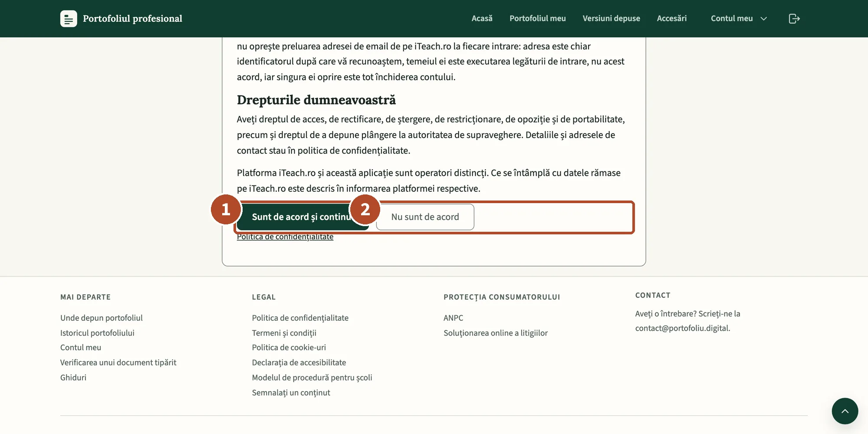Image resolution: width=868 pixels, height=434 pixels.
Task: Open the Politica de confidențialitate link under the buttons
Action: pos(285,237)
